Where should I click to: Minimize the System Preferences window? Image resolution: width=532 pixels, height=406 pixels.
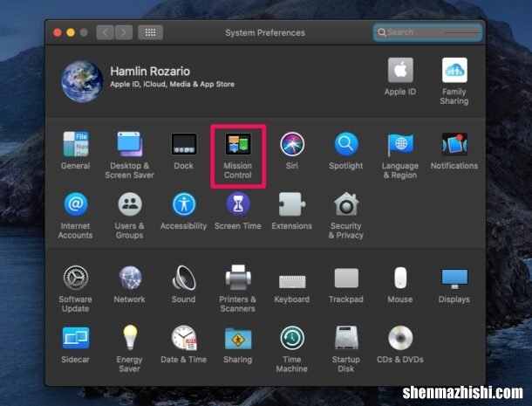click(71, 32)
